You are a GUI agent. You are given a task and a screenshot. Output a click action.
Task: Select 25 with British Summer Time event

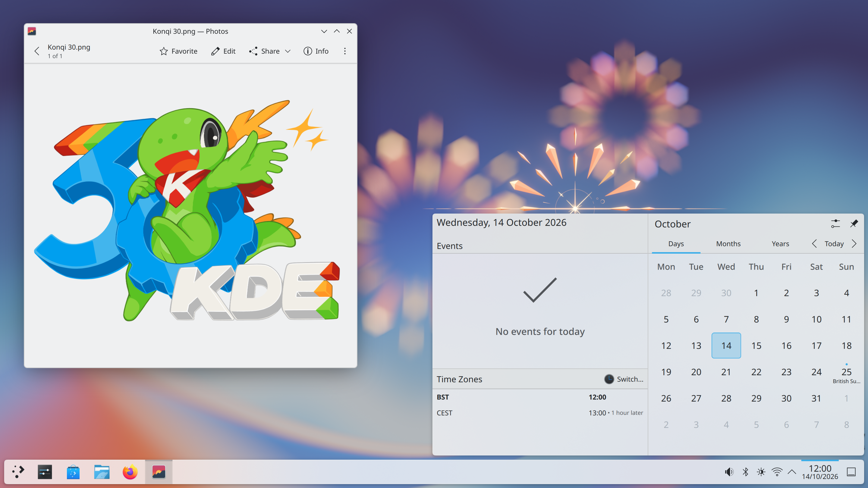click(846, 372)
